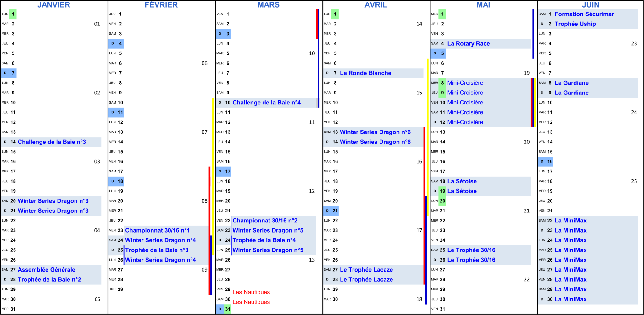
Task: Select Winter Series Dragon n°3 on January 20
Action: click(53, 201)
